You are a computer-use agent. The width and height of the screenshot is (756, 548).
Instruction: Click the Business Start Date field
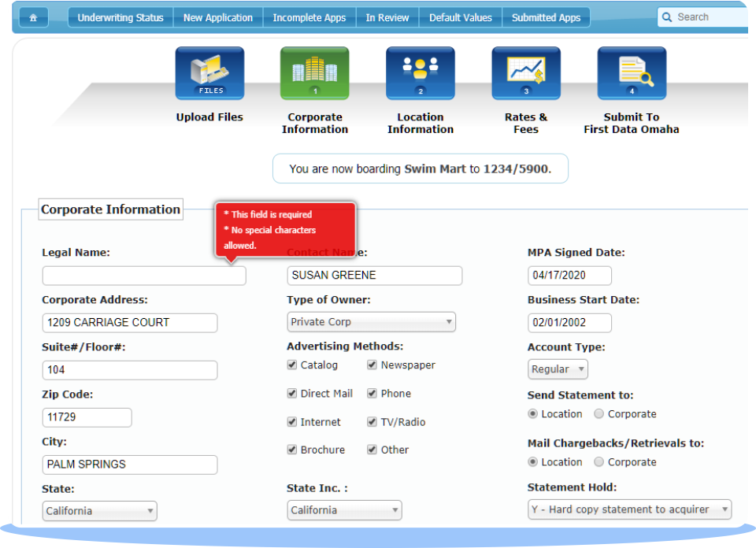(569, 323)
